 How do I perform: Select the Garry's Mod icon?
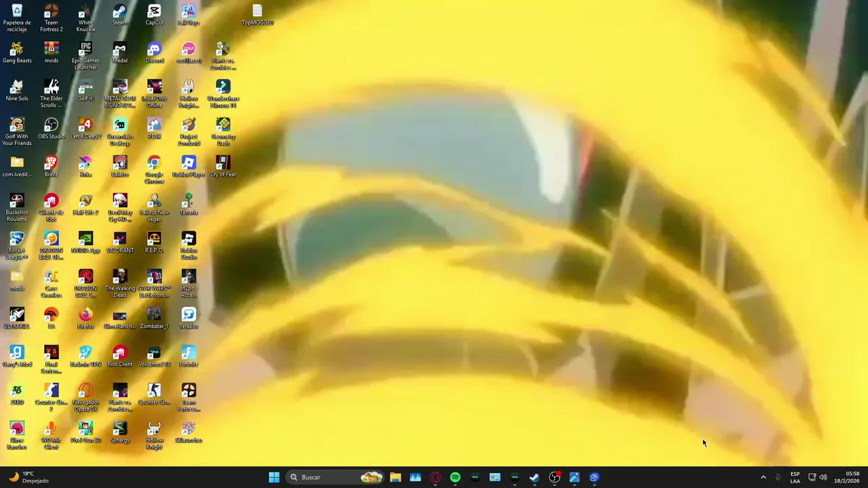17,357
